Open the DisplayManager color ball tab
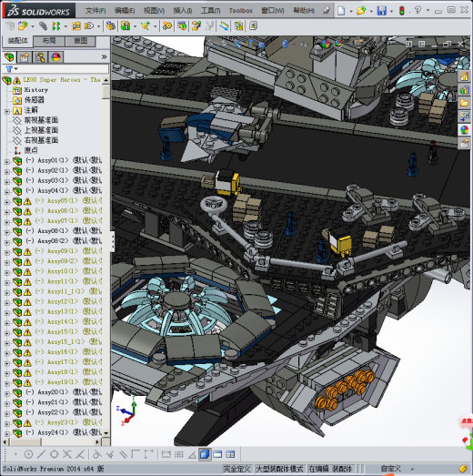 pos(55,57)
